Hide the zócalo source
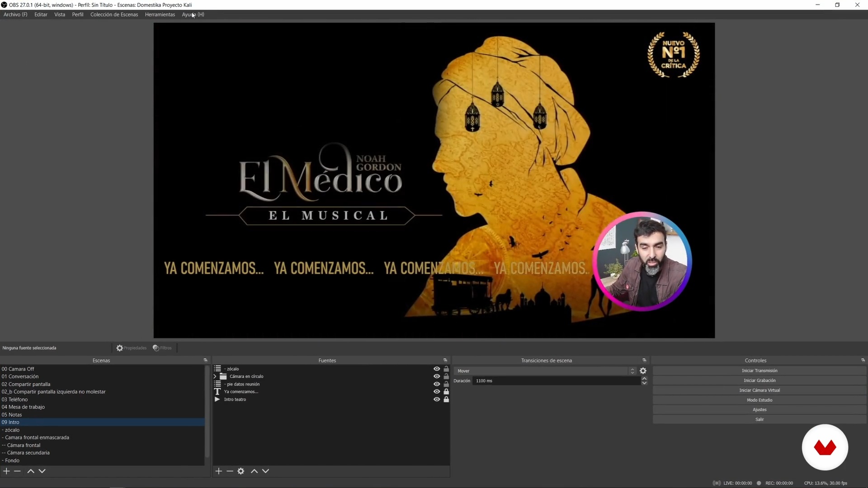868x488 pixels. (437, 369)
